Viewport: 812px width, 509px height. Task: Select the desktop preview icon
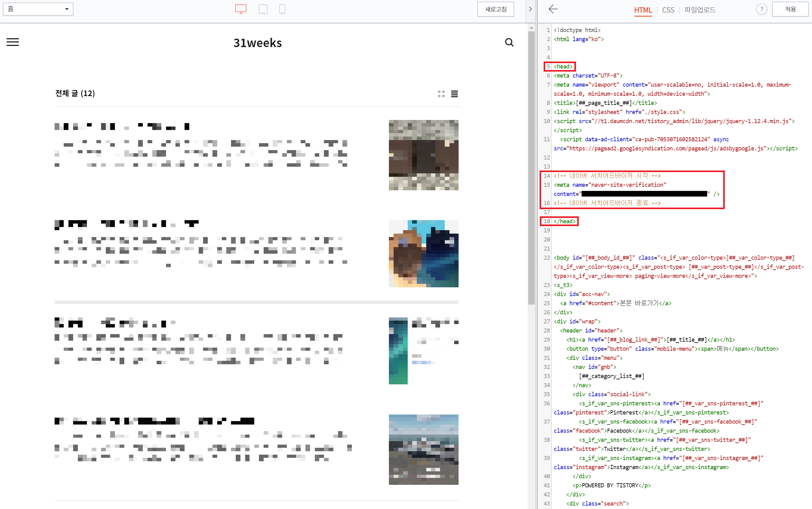241,9
